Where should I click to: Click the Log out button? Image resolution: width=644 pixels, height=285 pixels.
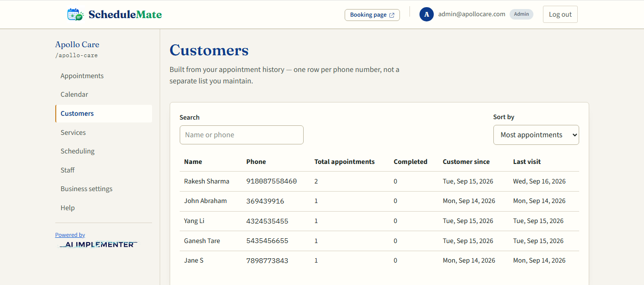pos(560,14)
